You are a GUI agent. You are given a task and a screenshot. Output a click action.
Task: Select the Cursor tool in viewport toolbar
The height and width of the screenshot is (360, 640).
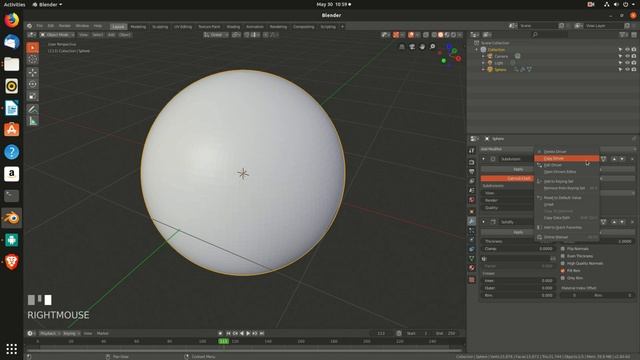(33, 60)
